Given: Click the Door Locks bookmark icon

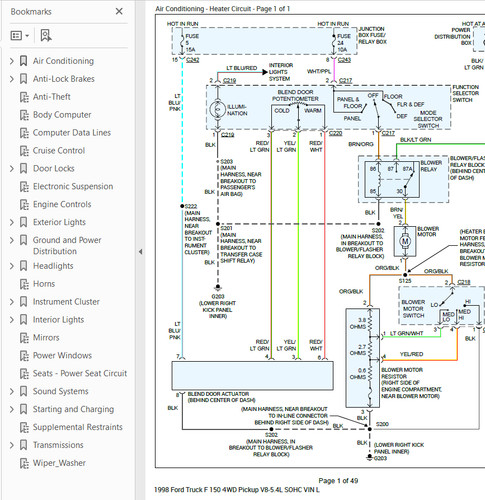Looking at the screenshot, I should coord(23,168).
